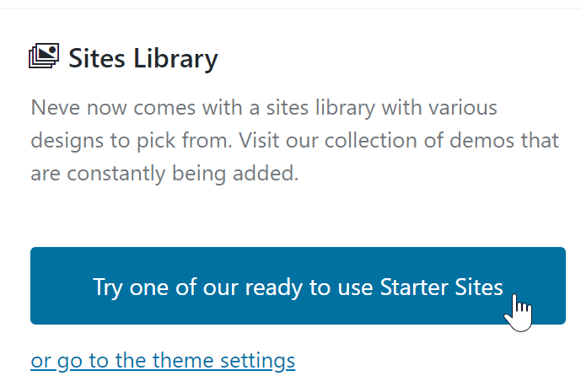The height and width of the screenshot is (392, 581).
Task: Click the 'Sites' word in the heading
Action: (96, 59)
